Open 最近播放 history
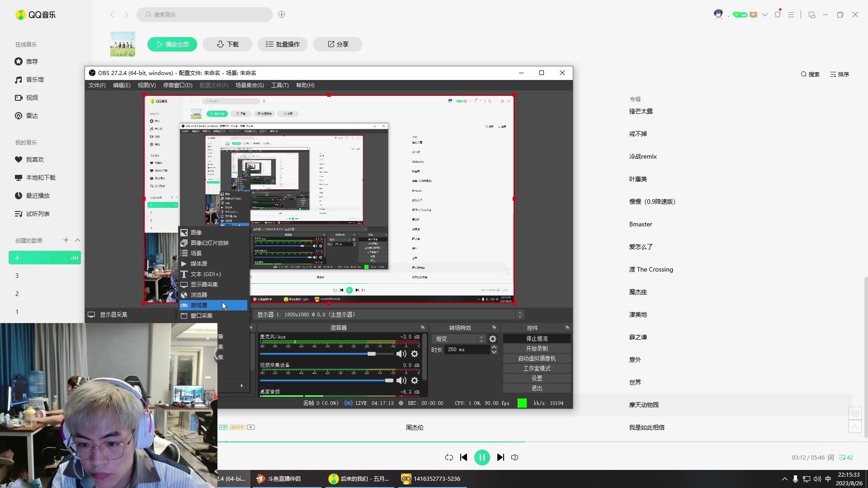Screen dimensions: 868x488 pyautogui.click(x=32, y=196)
